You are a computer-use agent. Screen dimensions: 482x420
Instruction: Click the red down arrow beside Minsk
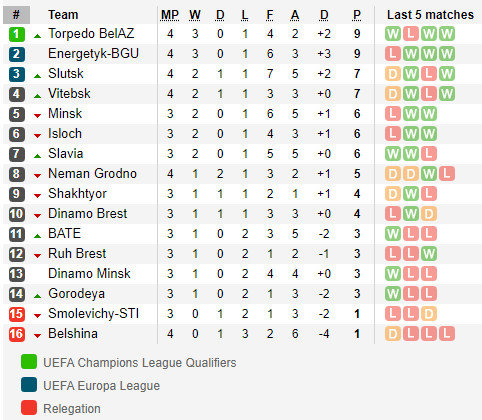(37, 116)
